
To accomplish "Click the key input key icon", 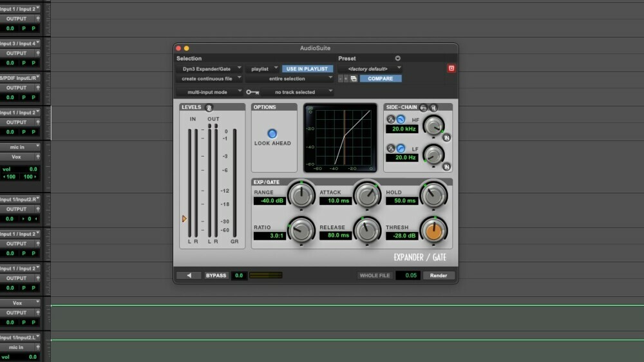I will click(252, 92).
